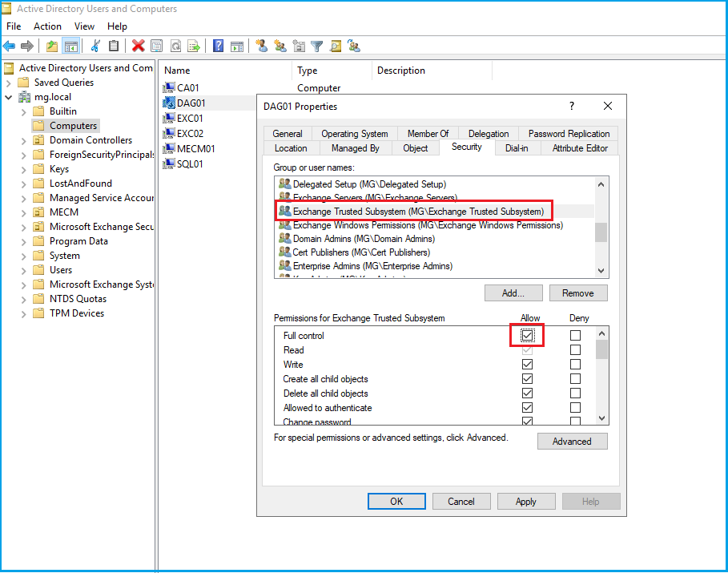Image resolution: width=728 pixels, height=573 pixels.
Task: Click the Find objects magnifier icon
Action: (x=336, y=46)
